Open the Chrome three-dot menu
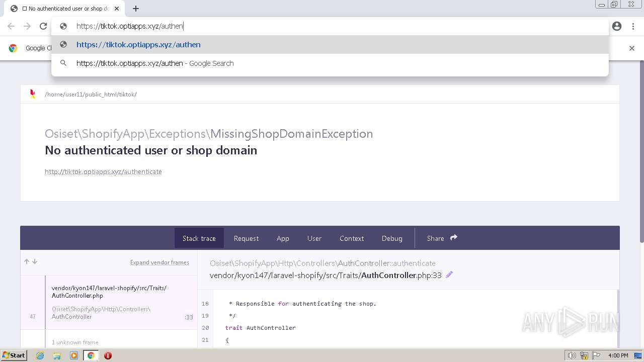The width and height of the screenshot is (644, 362). 633,26
